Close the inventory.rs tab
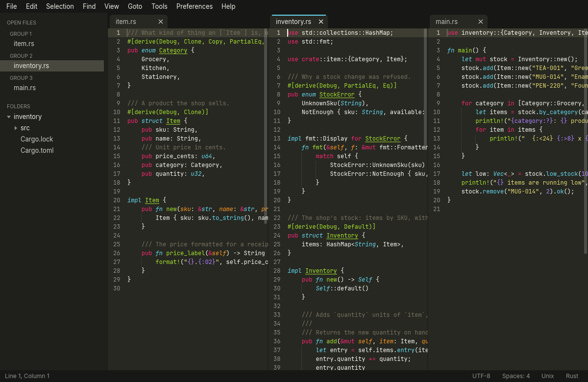Image resolution: width=588 pixels, height=382 pixels. click(x=321, y=22)
